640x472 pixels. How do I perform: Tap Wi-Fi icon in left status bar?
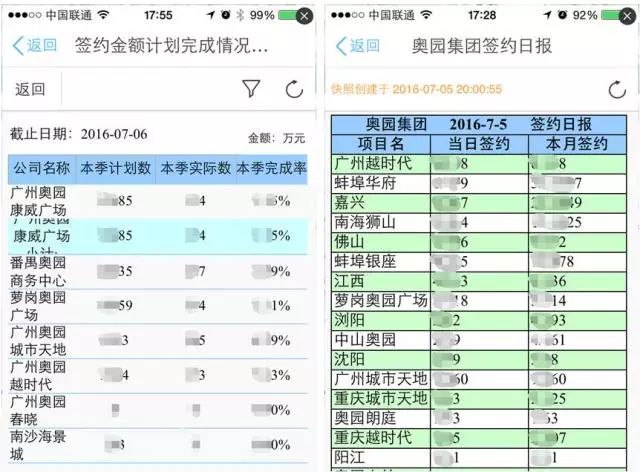click(104, 15)
